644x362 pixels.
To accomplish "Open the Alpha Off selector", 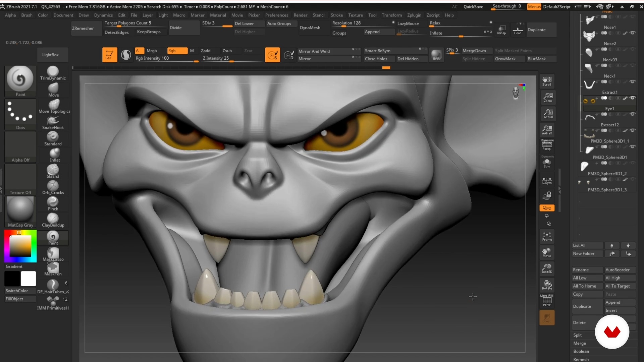I will tap(20, 147).
